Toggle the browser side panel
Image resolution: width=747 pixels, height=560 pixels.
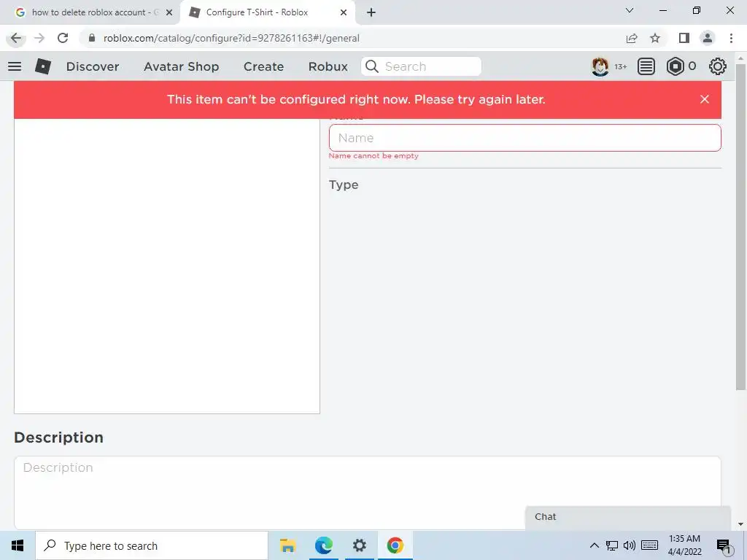pos(684,38)
